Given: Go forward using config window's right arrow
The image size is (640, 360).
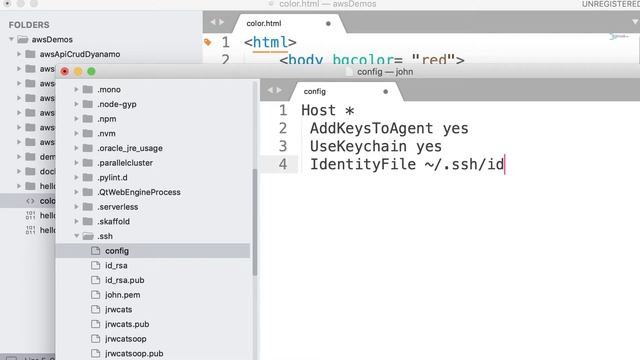Looking at the screenshot, I should (279, 90).
